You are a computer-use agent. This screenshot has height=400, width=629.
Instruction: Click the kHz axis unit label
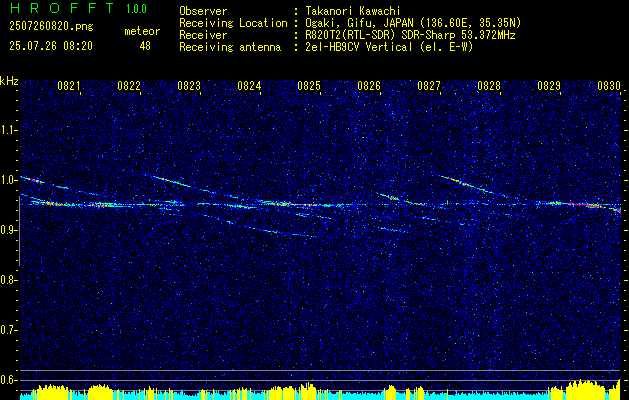[9, 81]
